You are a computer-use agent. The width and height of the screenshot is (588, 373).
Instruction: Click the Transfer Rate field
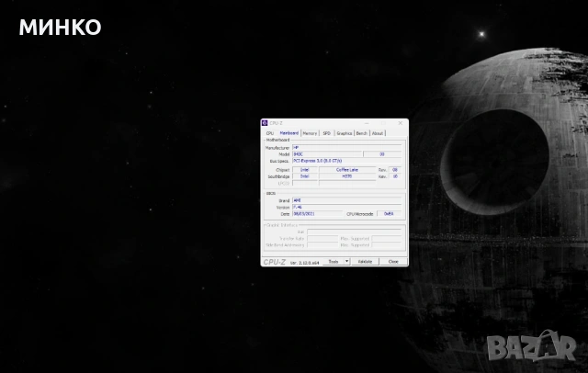322,239
